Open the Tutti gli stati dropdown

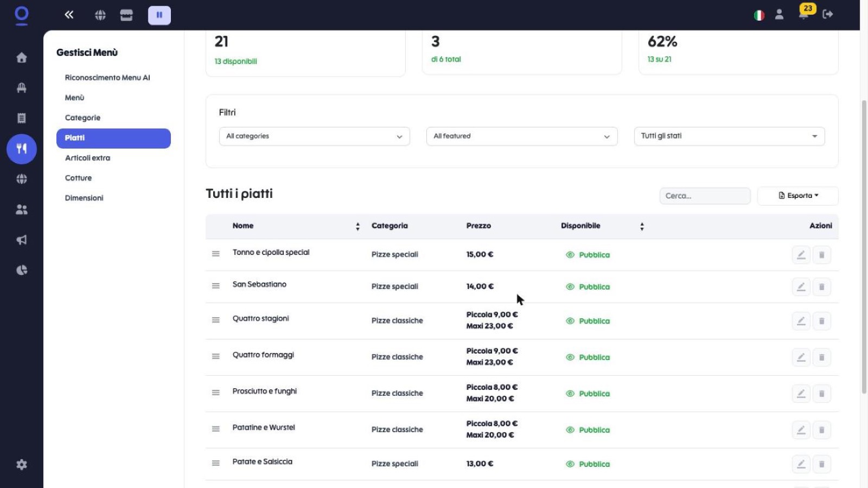tap(729, 136)
